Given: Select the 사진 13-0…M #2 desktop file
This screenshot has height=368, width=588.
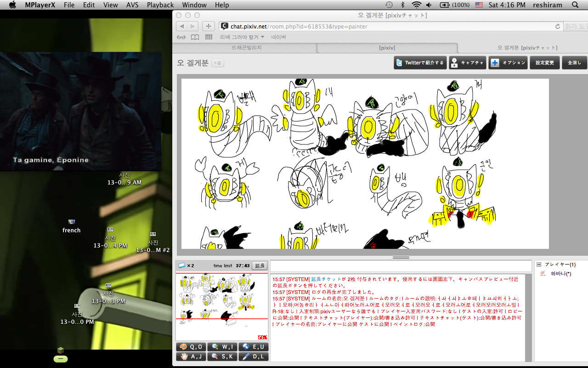Looking at the screenshot, I should [x=153, y=242].
